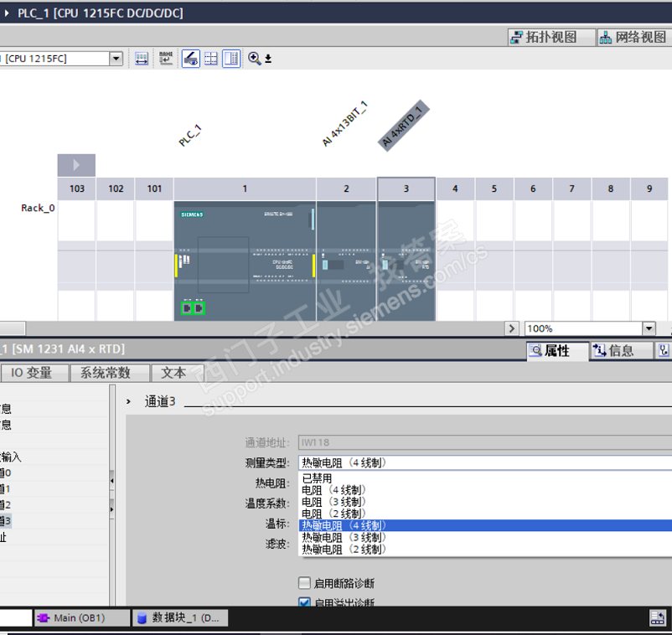Select rack slot 103 header

[x=77, y=188]
